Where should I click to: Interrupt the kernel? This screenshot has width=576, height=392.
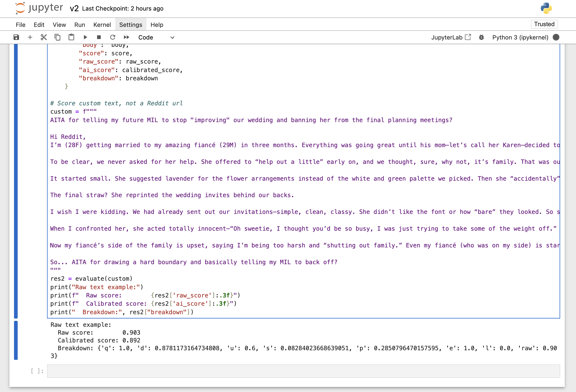(x=99, y=37)
